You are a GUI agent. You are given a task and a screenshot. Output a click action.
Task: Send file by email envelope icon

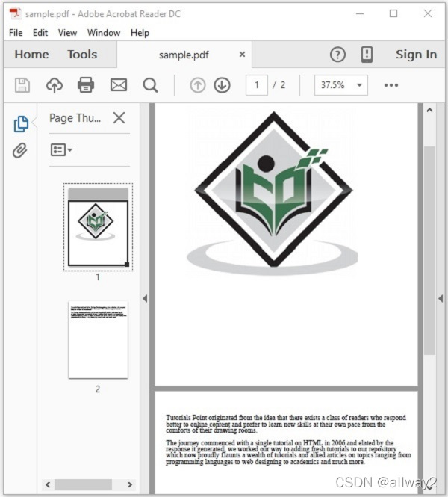tap(119, 85)
